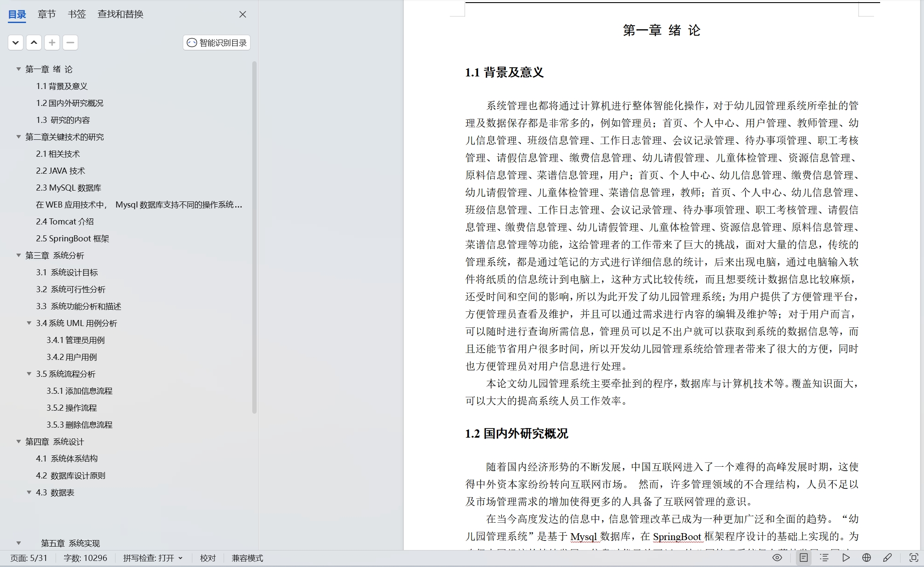This screenshot has height=567, width=924.
Task: Click the collapse-all up chevron button
Action: point(34,43)
